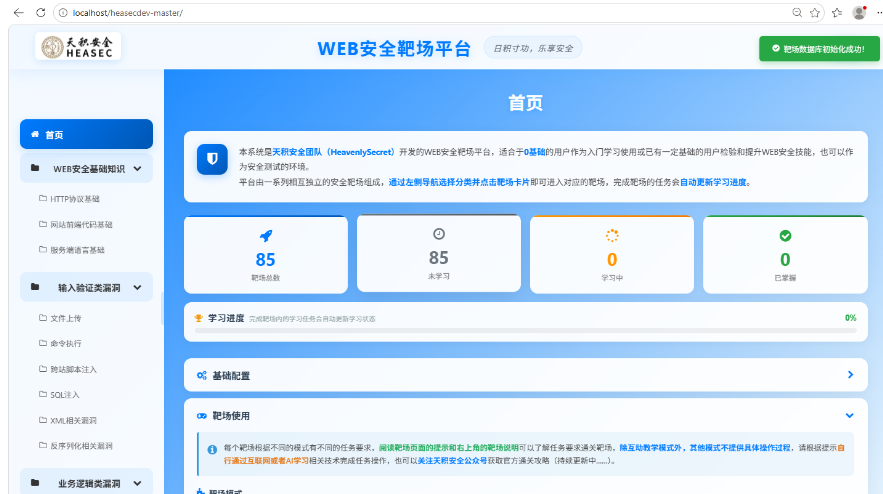This screenshot has width=883, height=494.
Task: Click the 已掌握 0 value
Action: pos(785,260)
